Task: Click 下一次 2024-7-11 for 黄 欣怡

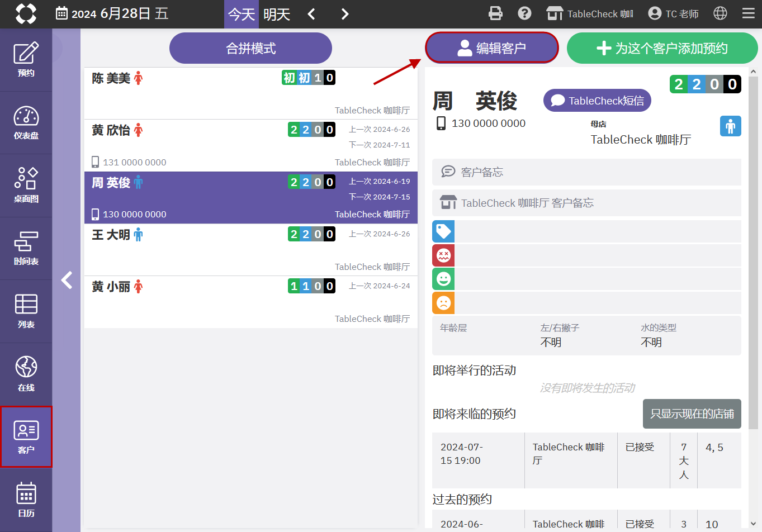Action: click(x=380, y=145)
